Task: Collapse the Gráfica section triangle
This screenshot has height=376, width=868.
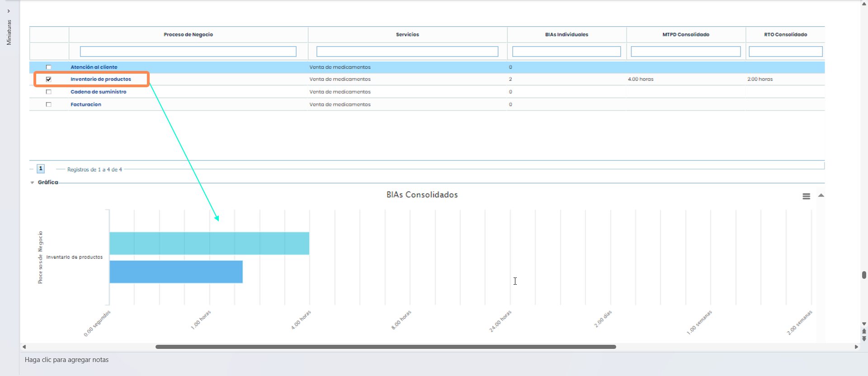Action: pos(32,183)
